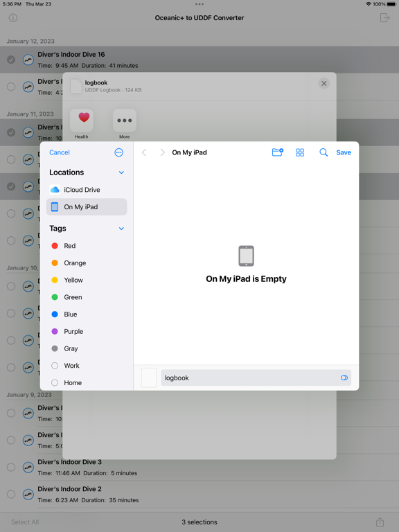Choose the Green tag
399x532 pixels.
(87, 297)
